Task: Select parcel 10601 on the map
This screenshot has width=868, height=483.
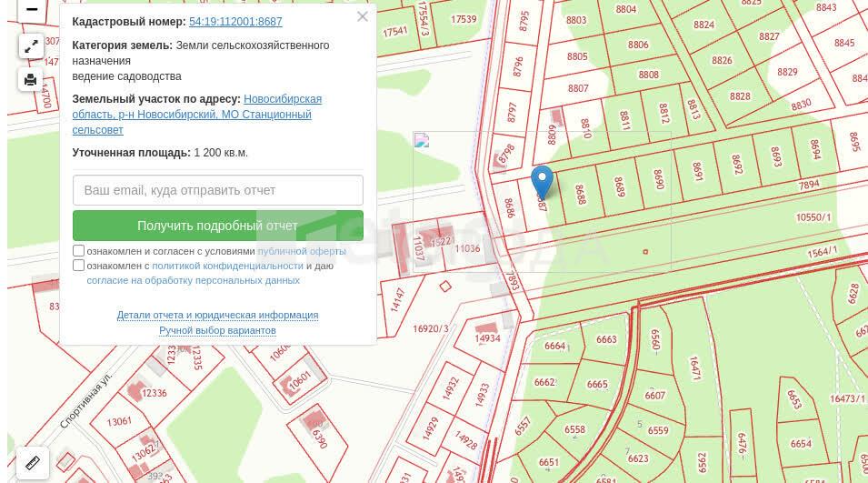Action: pyautogui.click(x=300, y=380)
